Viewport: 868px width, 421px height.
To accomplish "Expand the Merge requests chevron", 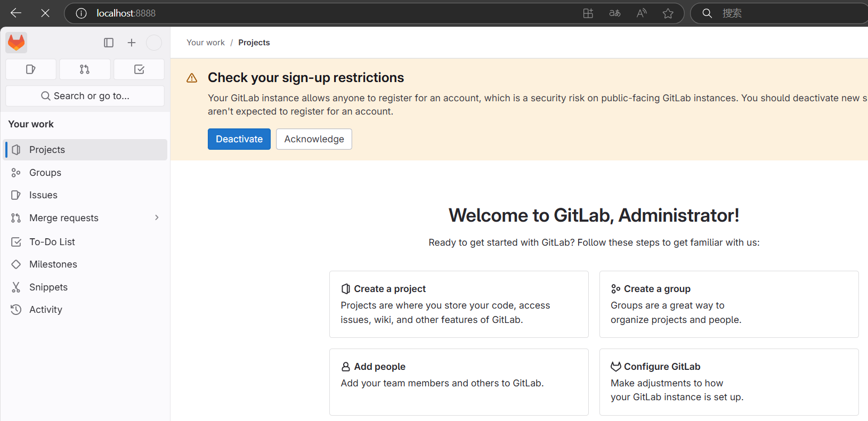I will pos(157,217).
